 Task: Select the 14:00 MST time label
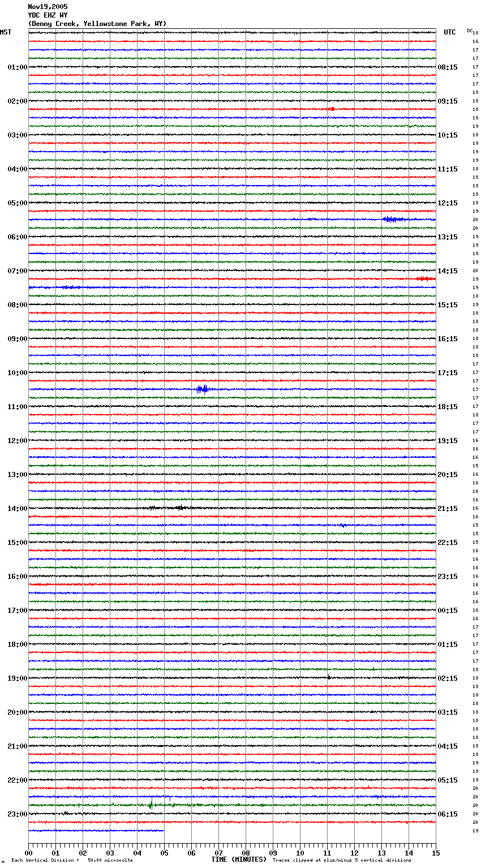click(17, 509)
